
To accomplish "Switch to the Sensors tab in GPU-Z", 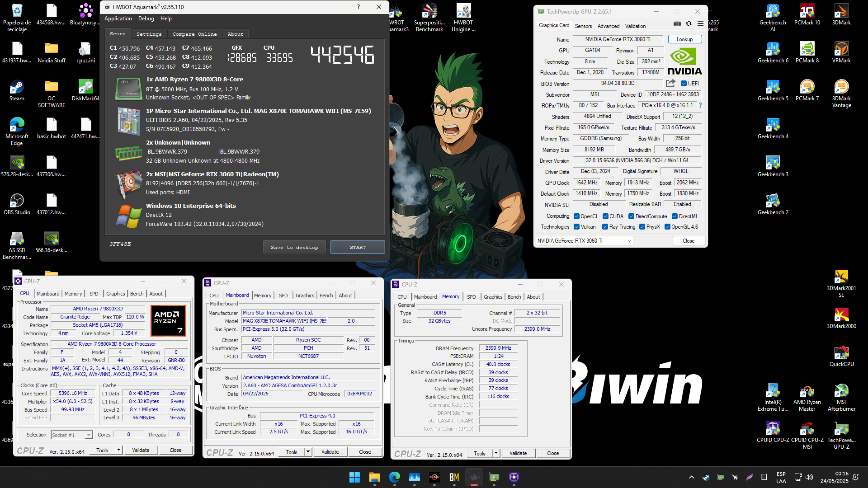I will tap(583, 26).
